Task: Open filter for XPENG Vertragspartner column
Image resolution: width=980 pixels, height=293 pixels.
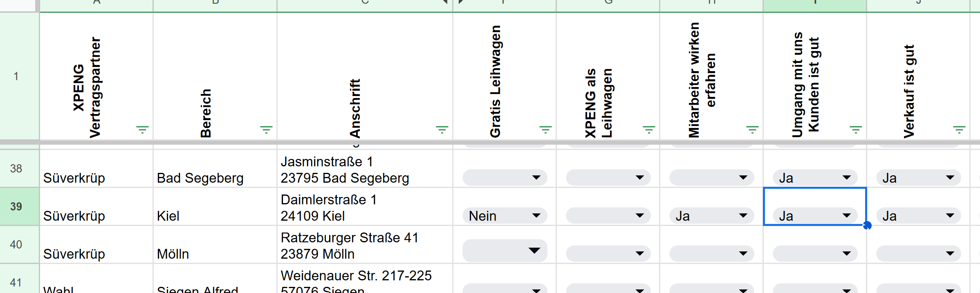Action: point(142,130)
